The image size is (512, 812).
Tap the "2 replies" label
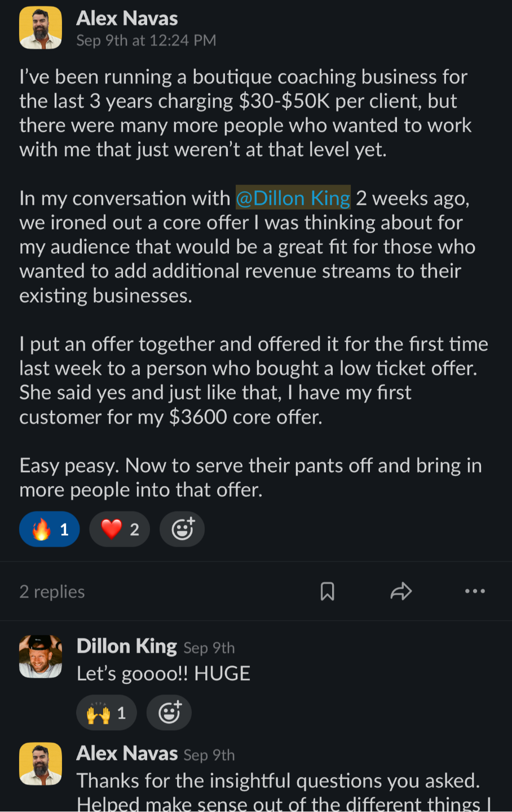point(52,592)
